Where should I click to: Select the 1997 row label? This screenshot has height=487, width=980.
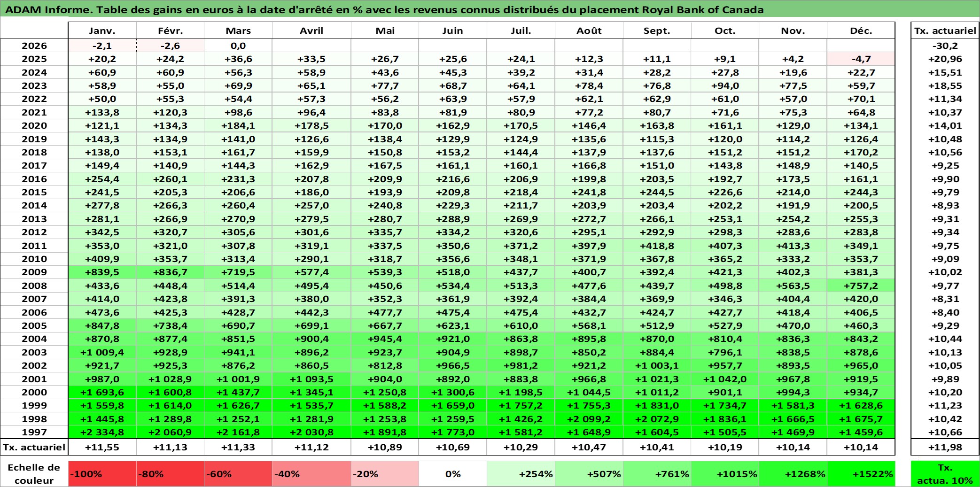point(34,432)
